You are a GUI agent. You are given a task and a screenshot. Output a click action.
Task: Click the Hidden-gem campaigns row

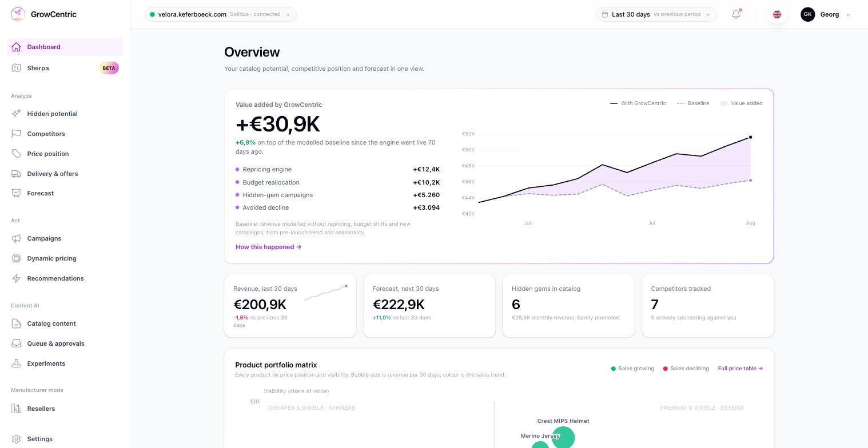(x=337, y=195)
